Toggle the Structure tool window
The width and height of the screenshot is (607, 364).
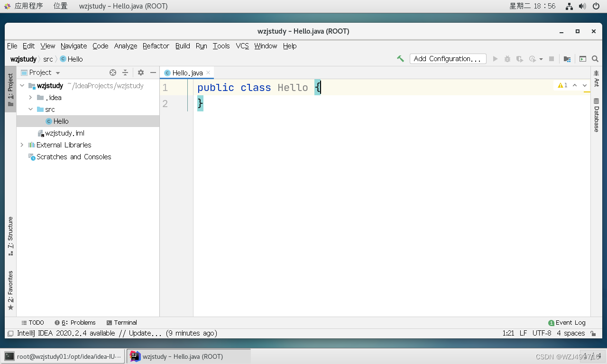tap(10, 236)
